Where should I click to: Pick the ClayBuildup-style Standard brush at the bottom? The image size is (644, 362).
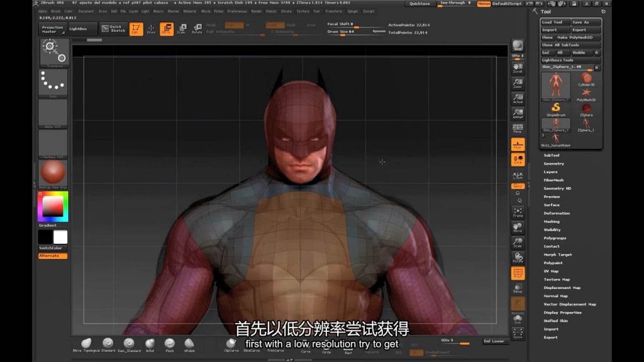click(x=108, y=344)
